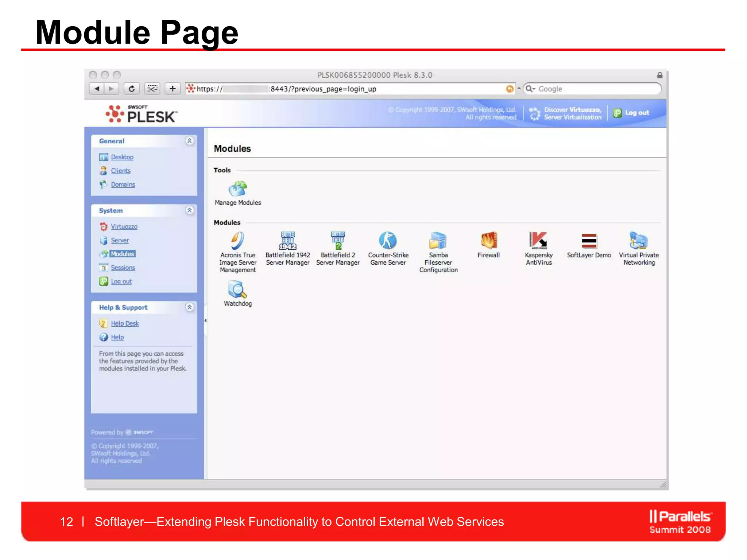Click the web clip scissors button

(x=152, y=89)
